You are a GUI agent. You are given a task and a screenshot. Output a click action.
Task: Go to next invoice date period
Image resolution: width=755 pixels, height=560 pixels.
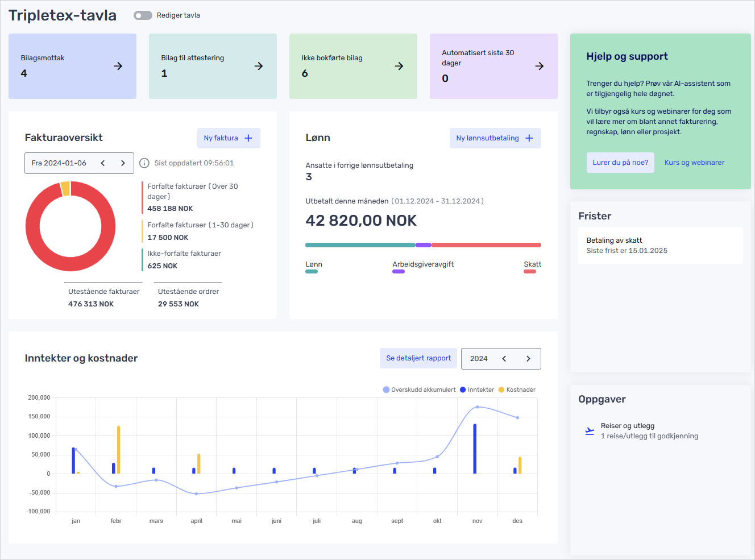pos(123,163)
